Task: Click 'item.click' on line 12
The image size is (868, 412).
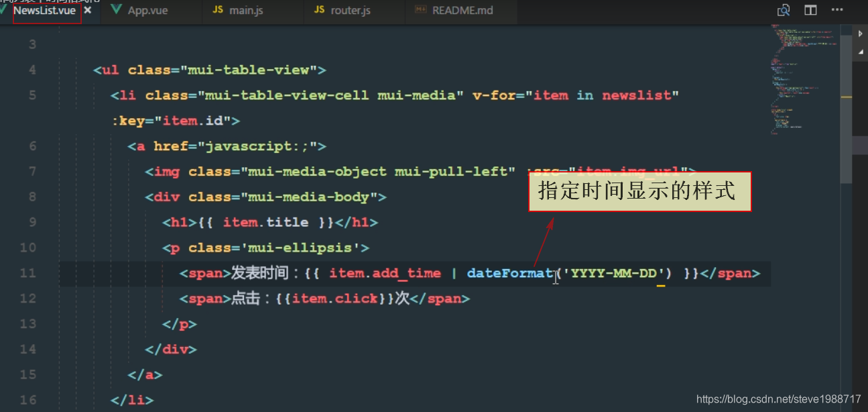Action: pyautogui.click(x=335, y=299)
